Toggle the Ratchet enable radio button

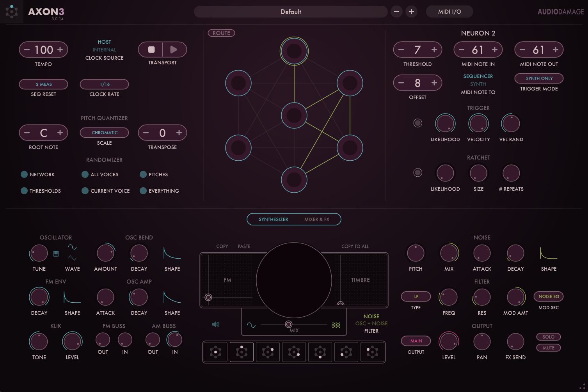pos(417,172)
